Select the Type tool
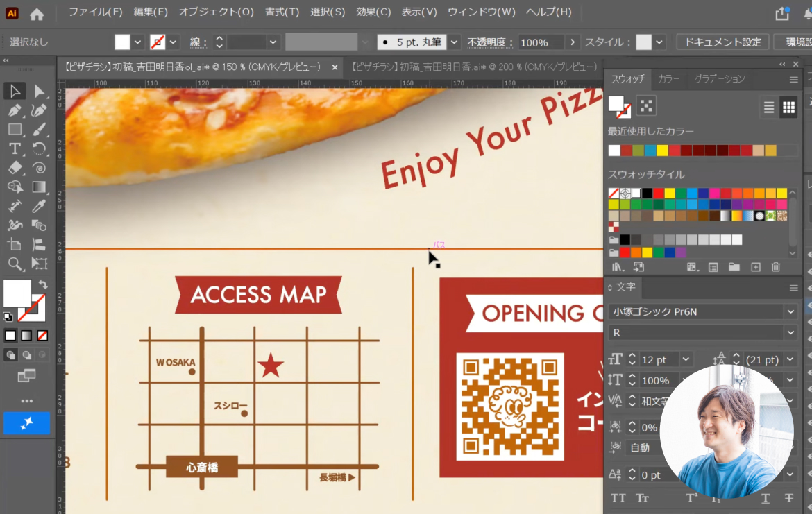 coord(15,148)
